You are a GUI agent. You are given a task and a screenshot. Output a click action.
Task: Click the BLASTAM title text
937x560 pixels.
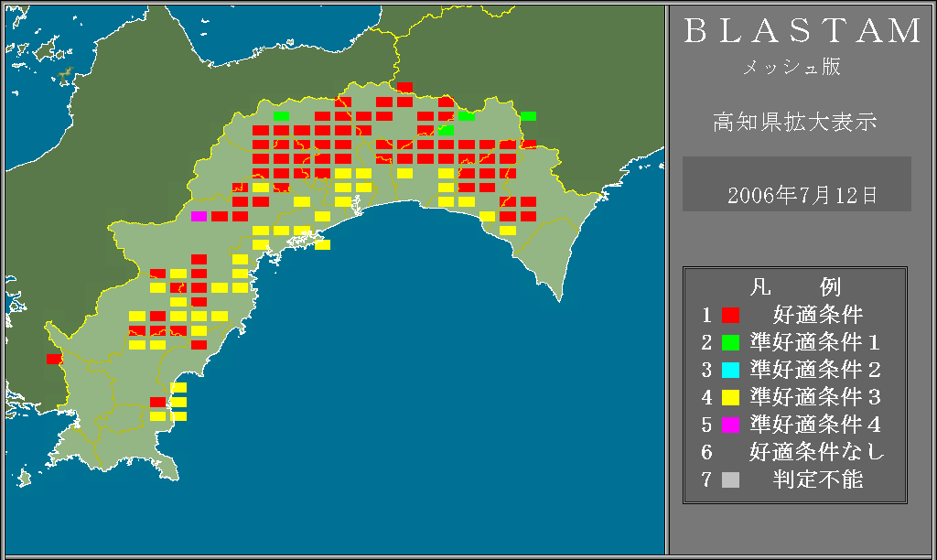tap(802, 31)
